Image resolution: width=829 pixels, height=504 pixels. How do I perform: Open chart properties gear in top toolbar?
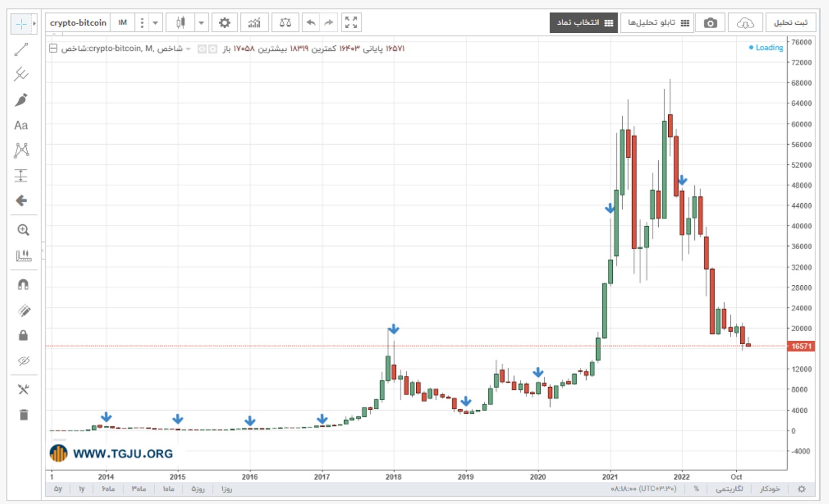tap(225, 23)
